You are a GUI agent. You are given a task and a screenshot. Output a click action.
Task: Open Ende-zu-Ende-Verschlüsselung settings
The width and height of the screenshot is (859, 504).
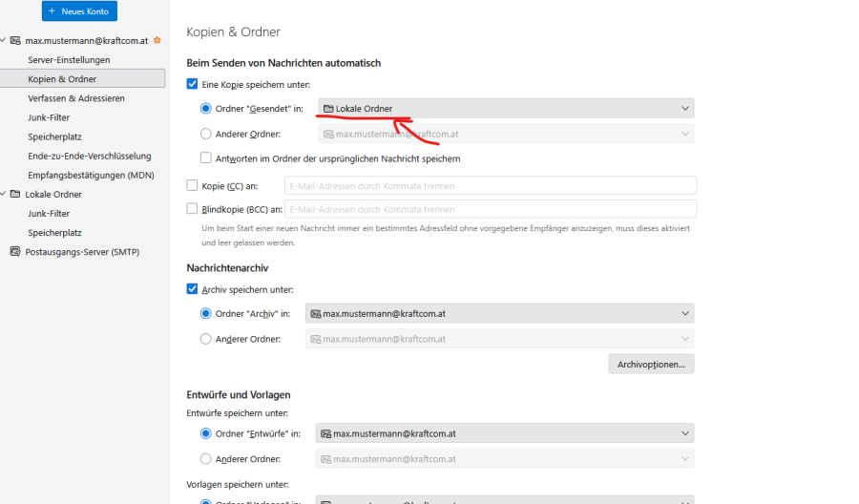90,156
